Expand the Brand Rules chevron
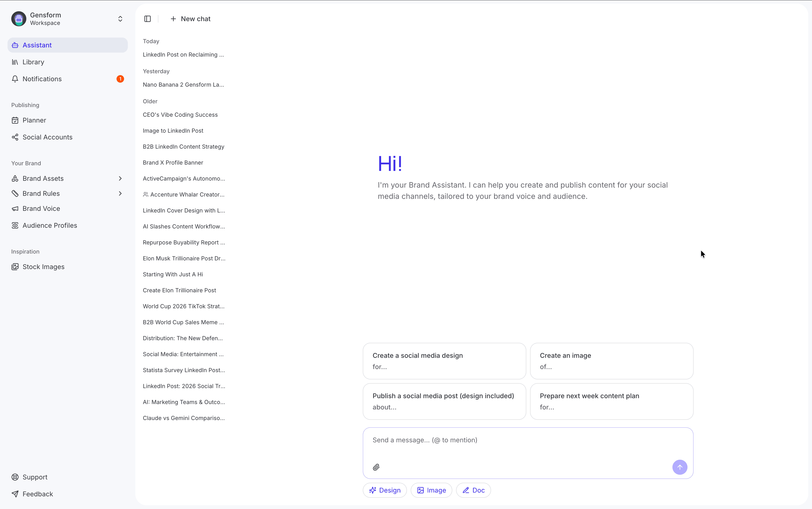Screen dimensions: 812x509 [x=120, y=193]
